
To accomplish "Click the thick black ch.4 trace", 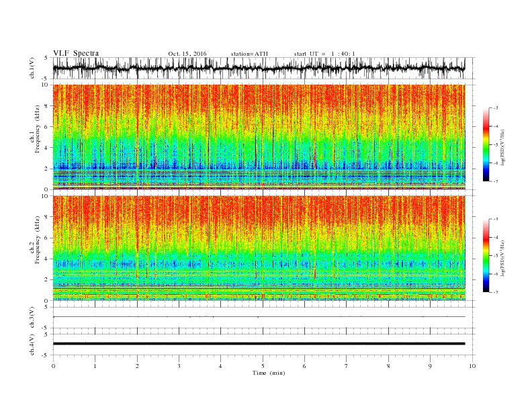I will click(259, 344).
